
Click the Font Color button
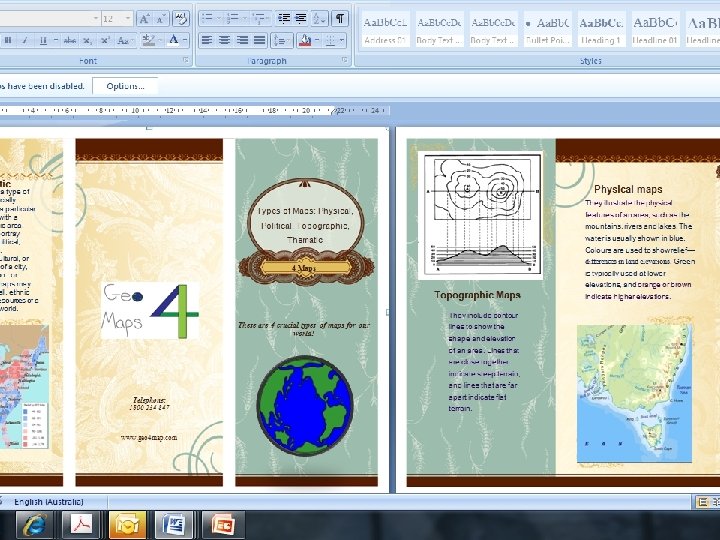(174, 40)
